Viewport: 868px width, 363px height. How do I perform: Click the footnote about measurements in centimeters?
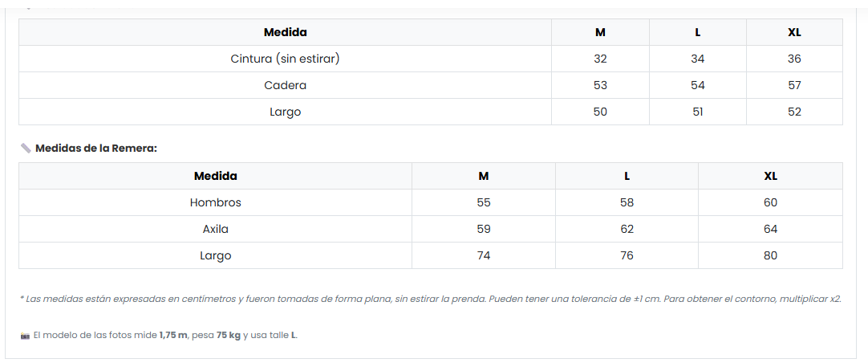430,299
